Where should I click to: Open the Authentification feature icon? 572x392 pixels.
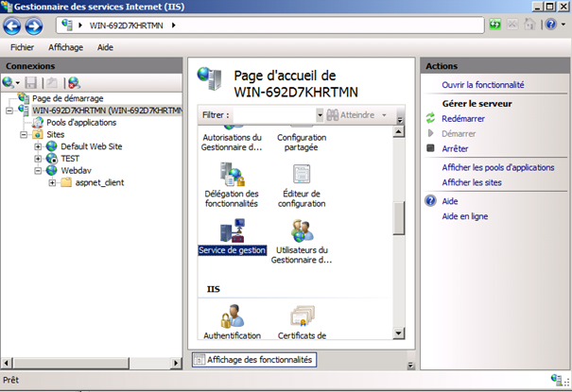[x=232, y=315]
